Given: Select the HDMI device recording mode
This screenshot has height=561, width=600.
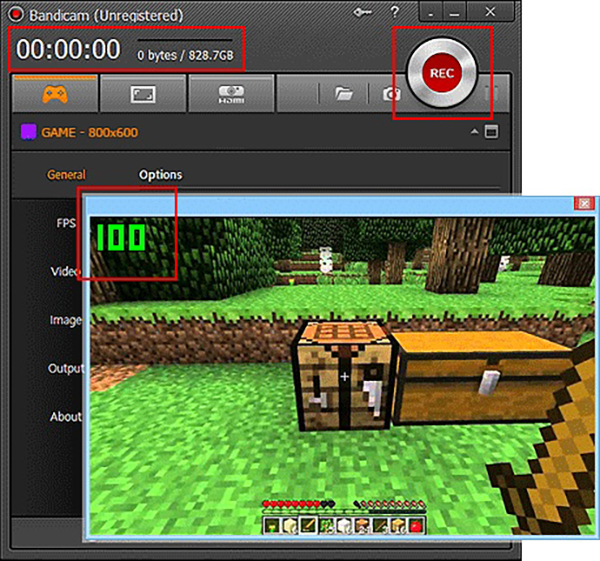Looking at the screenshot, I should pos(231,93).
